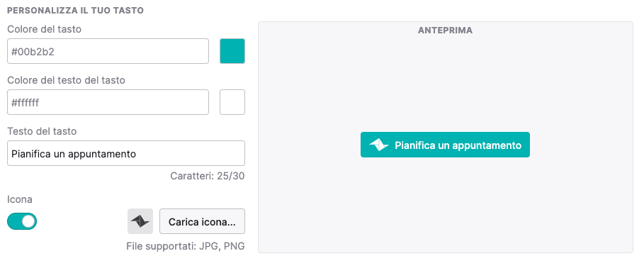Viewport: 644px width, 256px height.
Task: Click the Carica icona... button
Action: coord(202,221)
